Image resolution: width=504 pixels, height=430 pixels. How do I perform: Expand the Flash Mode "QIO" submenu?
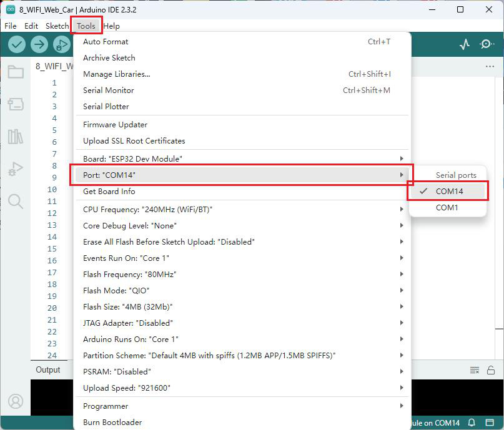(242, 290)
